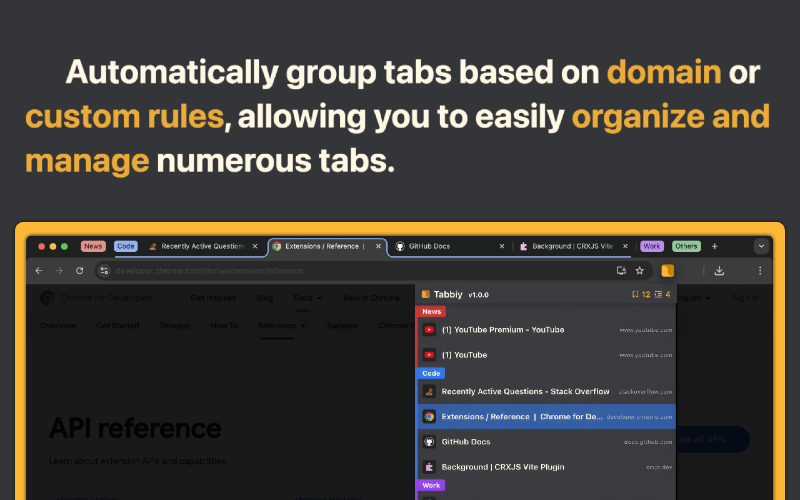800x500 pixels.
Task: Go forward with the forward arrow
Action: pyautogui.click(x=59, y=271)
